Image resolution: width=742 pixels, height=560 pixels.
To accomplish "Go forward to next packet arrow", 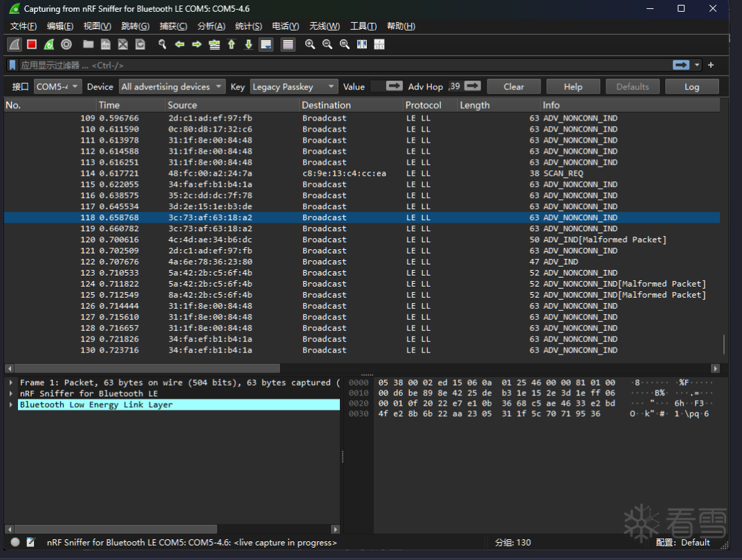I will pyautogui.click(x=197, y=44).
